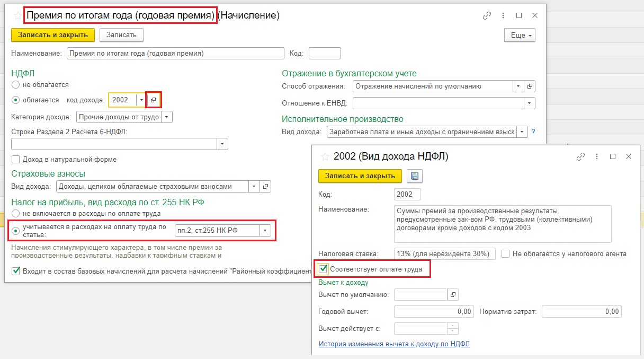This screenshot has width=644, height=359.
Task: Open the income code 2002 record
Action: [153, 100]
